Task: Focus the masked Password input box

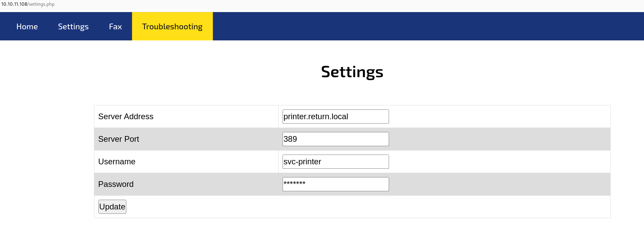Action: point(335,184)
